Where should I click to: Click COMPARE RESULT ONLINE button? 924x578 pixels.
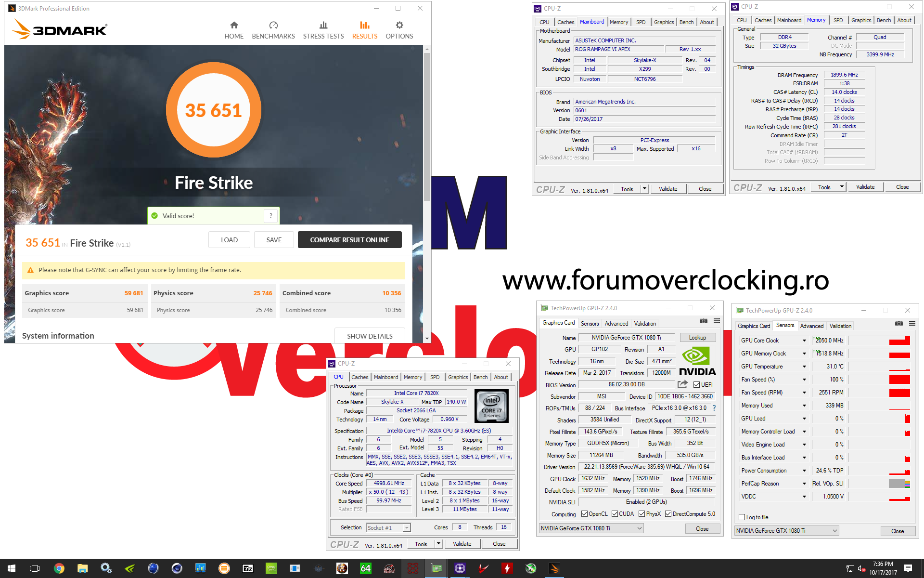349,240
